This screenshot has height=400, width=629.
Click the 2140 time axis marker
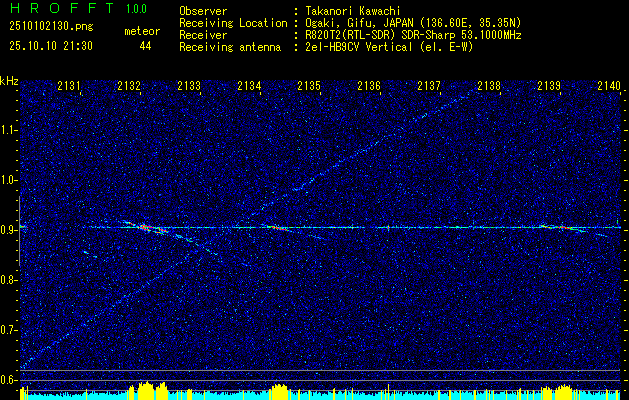pyautogui.click(x=609, y=85)
